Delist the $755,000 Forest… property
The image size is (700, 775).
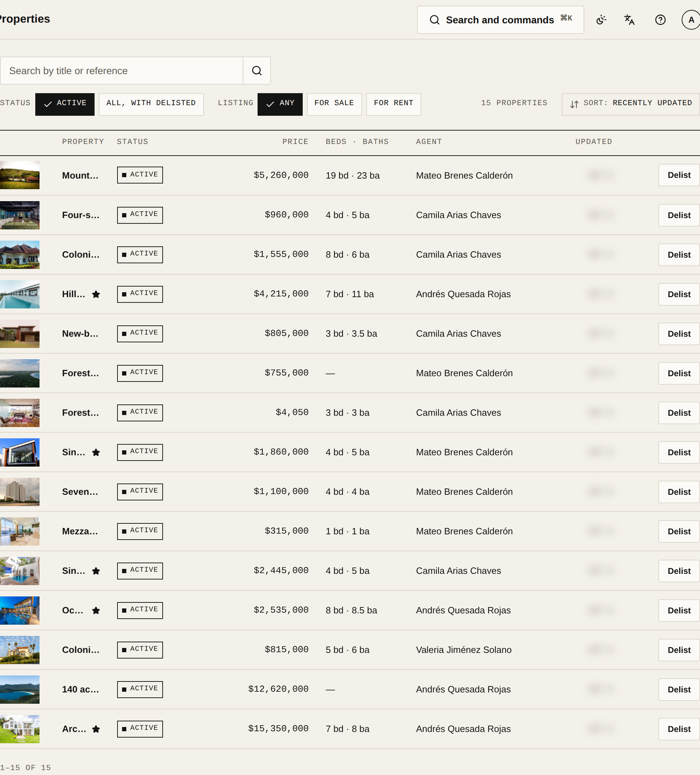tap(679, 374)
